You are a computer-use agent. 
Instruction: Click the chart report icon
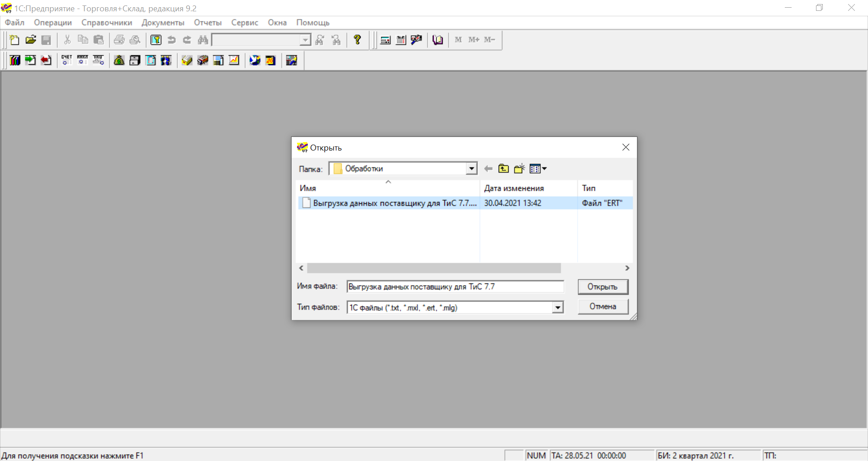[x=234, y=60]
